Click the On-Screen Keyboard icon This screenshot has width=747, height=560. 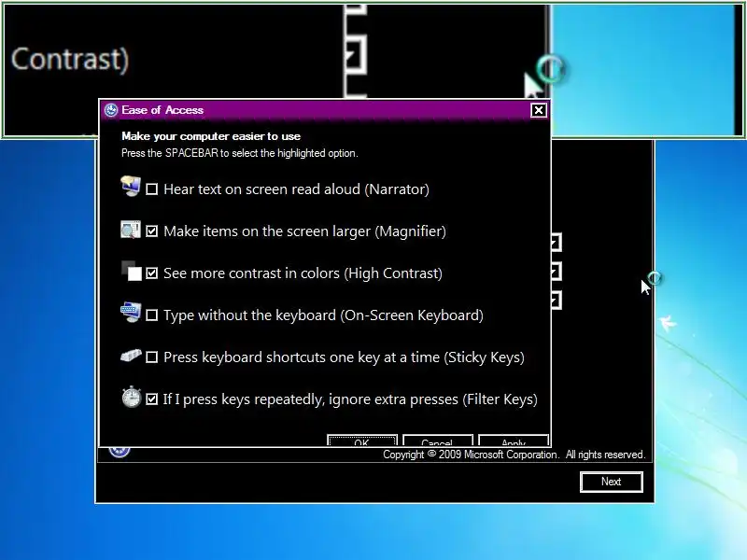tap(131, 313)
